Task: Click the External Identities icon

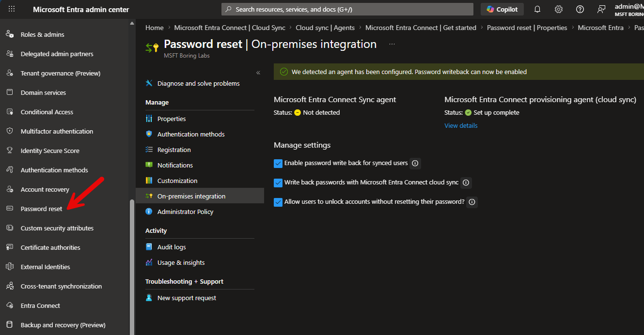Action: (x=9, y=267)
